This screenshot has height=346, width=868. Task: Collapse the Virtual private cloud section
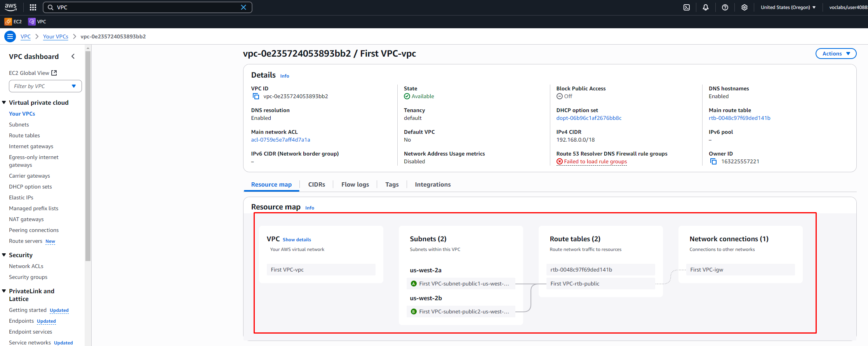(4, 102)
